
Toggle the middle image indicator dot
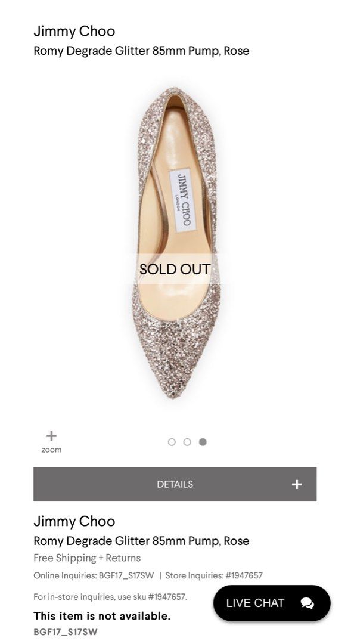187,442
